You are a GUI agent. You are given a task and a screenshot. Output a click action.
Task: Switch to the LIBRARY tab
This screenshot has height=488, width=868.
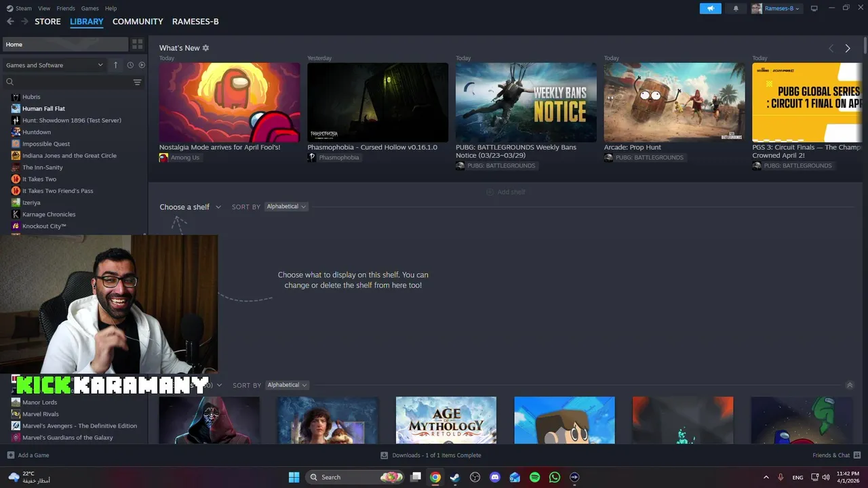coord(87,22)
